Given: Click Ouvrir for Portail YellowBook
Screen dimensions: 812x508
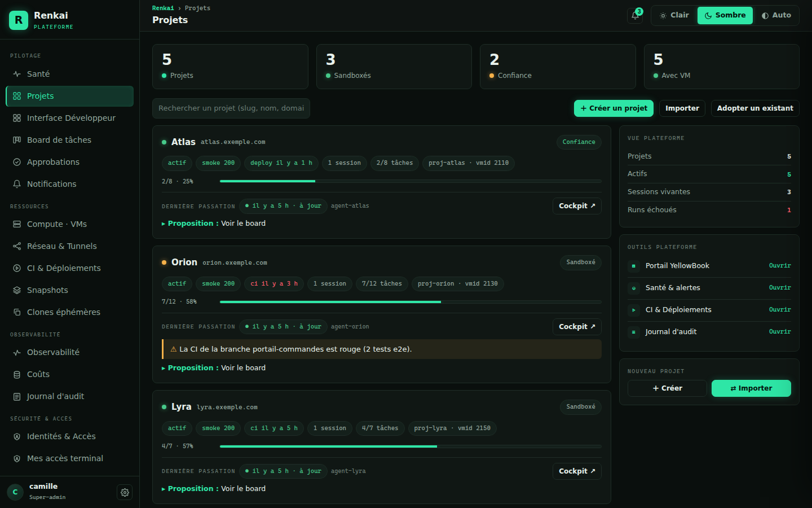Looking at the screenshot, I should 780,266.
